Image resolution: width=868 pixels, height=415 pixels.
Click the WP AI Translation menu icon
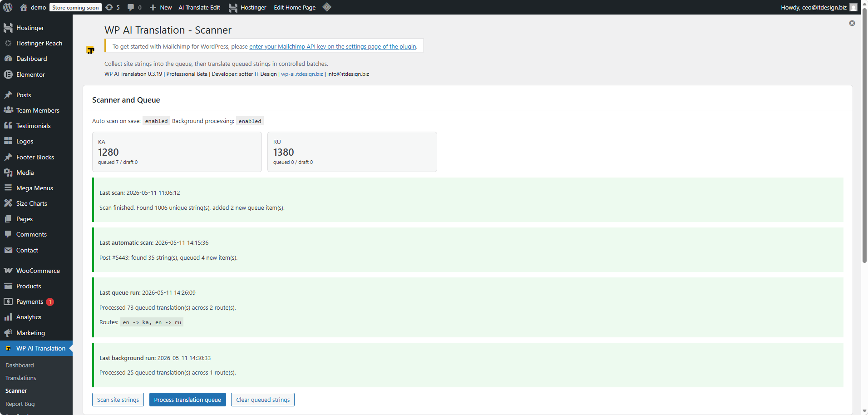tap(8, 348)
